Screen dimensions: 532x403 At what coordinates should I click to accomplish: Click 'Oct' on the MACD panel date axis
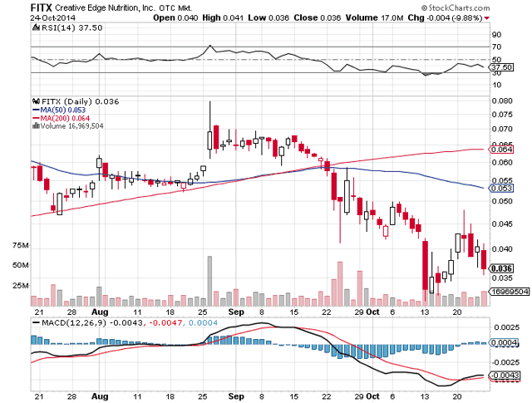tap(373, 396)
